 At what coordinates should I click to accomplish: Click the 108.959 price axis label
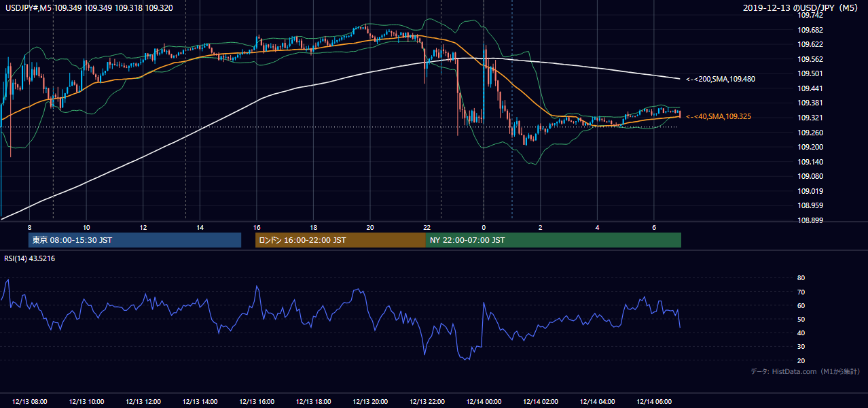810,205
